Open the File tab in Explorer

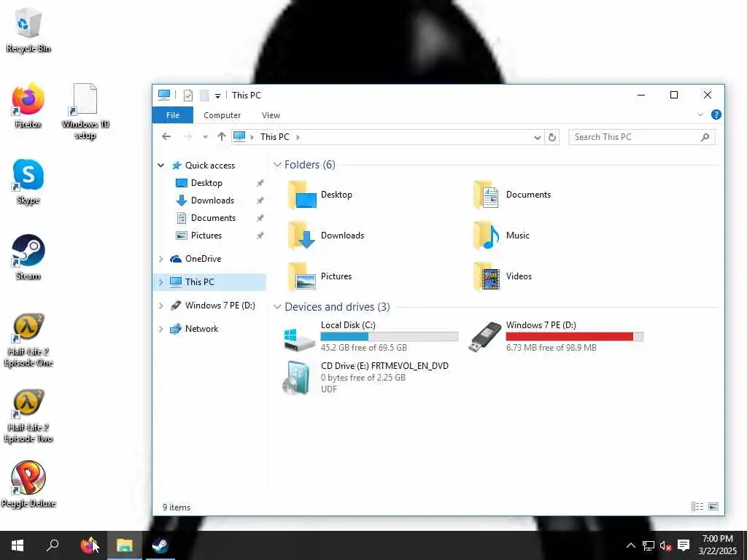(172, 115)
